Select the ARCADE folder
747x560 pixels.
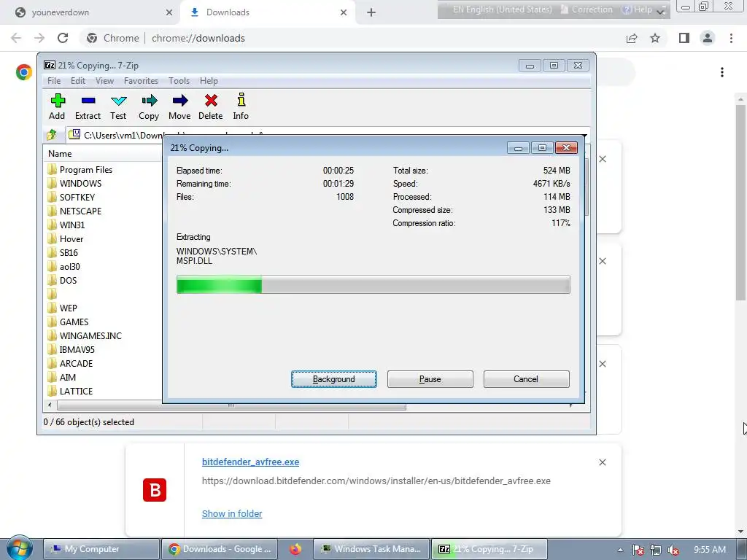click(71, 363)
